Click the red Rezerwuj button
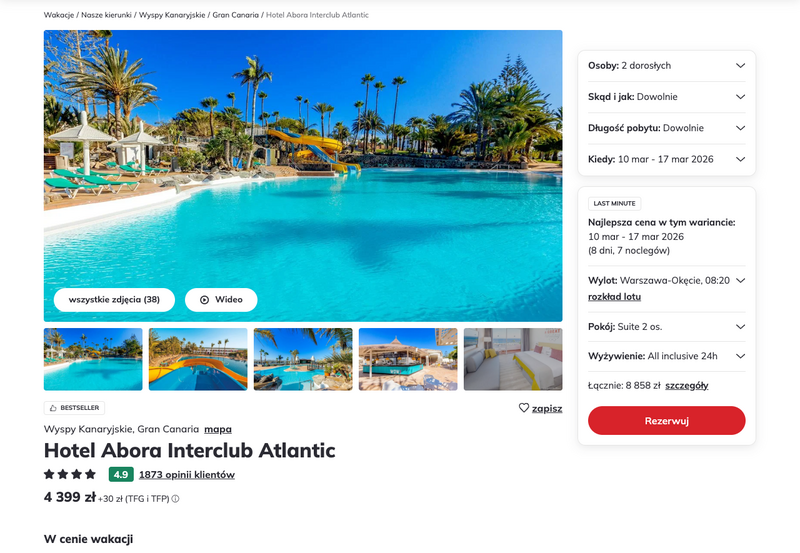The width and height of the screenshot is (800, 553). [x=666, y=421]
